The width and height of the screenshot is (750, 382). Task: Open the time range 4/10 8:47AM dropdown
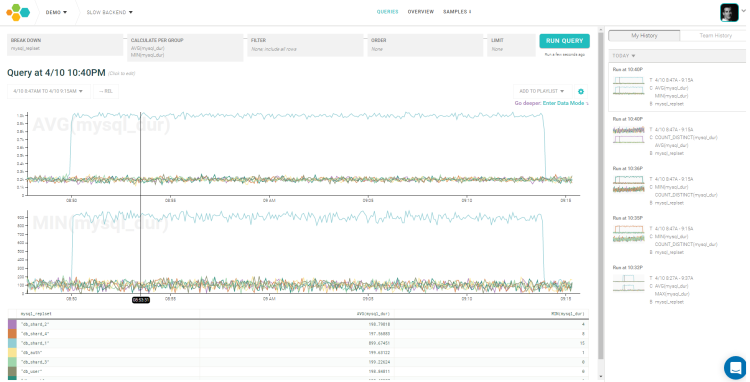click(x=48, y=91)
